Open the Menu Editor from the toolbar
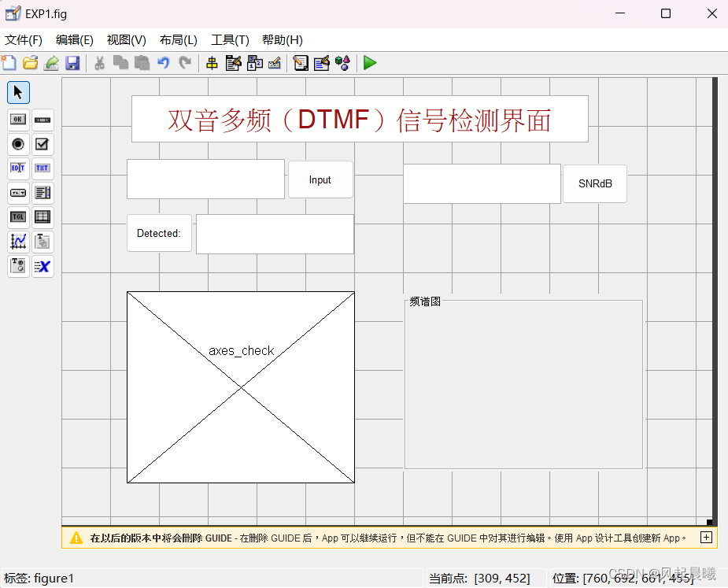Screen dimensions: 728x588 (234, 63)
